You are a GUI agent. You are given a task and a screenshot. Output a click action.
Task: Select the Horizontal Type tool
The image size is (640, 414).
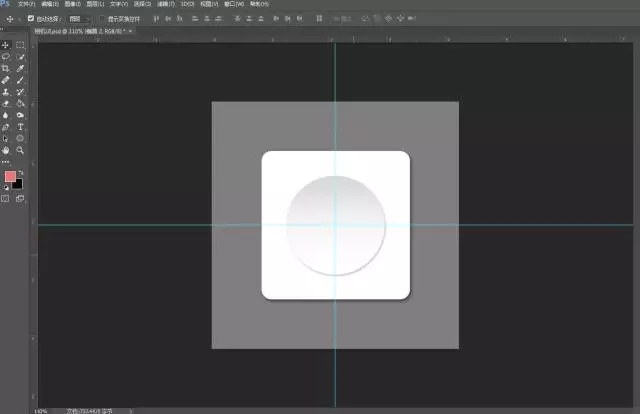[x=20, y=127]
